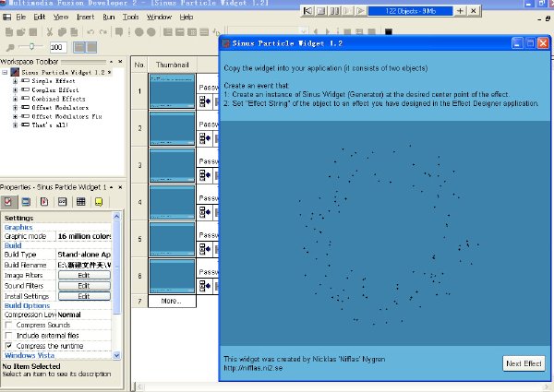Open the File menu

tap(20, 17)
